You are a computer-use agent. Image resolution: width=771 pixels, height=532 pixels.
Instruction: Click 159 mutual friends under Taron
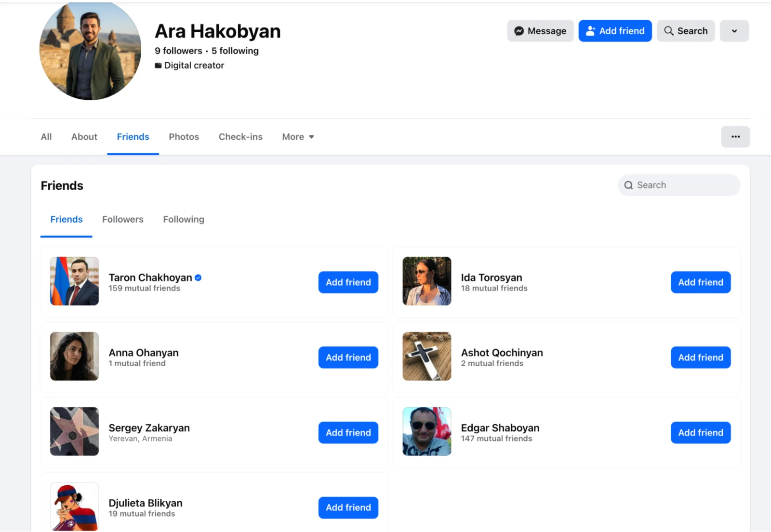(x=145, y=288)
